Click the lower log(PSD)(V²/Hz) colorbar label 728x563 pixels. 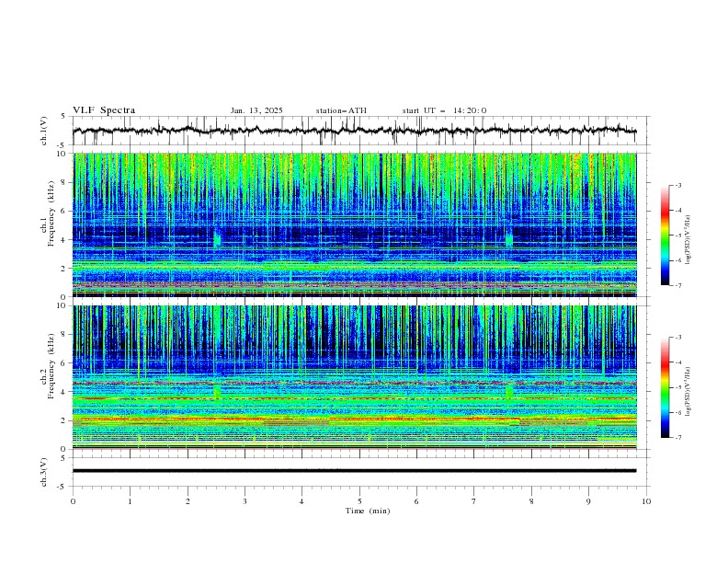pos(688,392)
